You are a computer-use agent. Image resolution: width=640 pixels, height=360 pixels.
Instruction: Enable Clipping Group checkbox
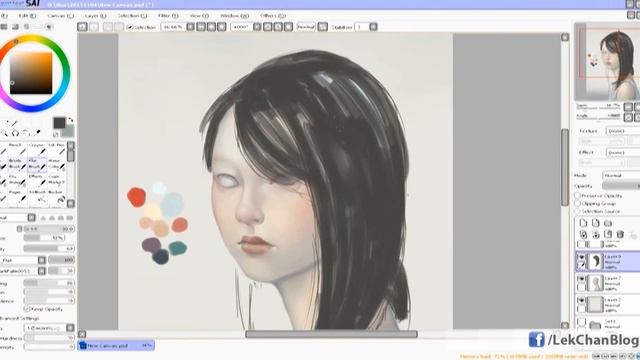point(577,203)
